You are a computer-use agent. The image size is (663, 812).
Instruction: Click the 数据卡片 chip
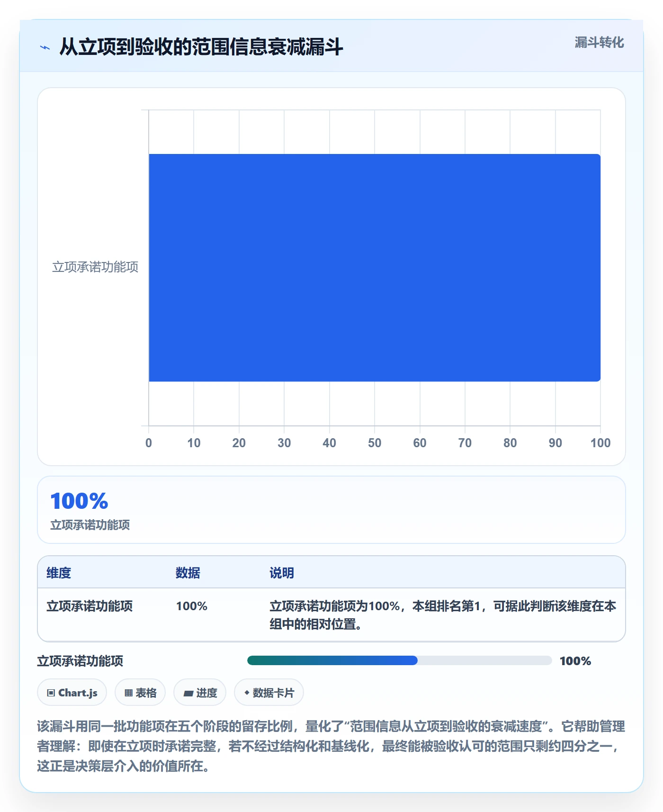pyautogui.click(x=269, y=693)
